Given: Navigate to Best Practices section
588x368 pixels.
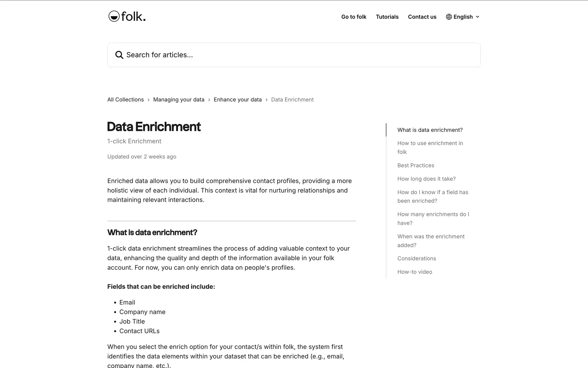Looking at the screenshot, I should point(416,166).
